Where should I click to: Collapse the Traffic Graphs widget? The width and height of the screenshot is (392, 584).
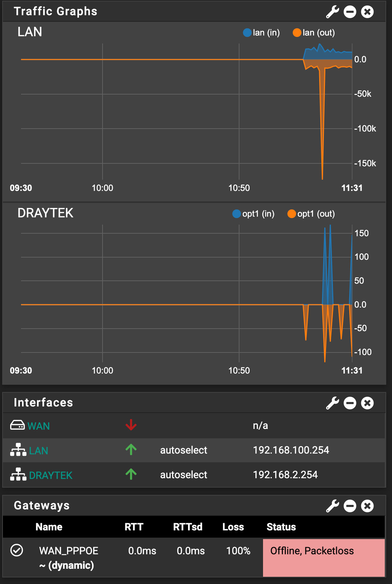pos(350,12)
